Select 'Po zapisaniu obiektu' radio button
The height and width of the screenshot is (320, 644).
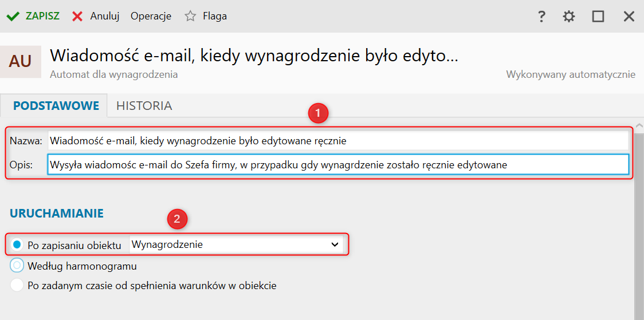tap(17, 245)
